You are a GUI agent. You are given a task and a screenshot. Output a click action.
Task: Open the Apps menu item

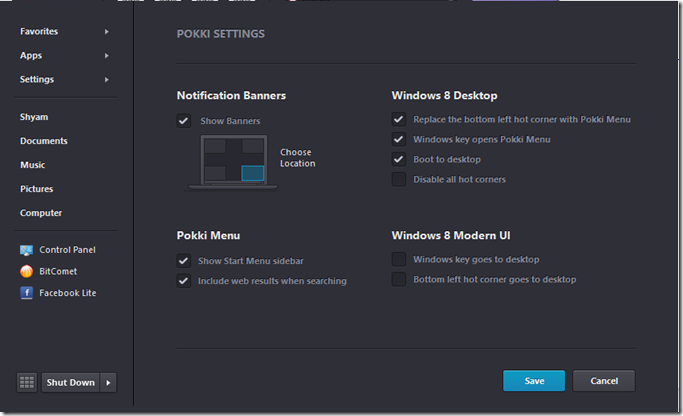[31, 55]
